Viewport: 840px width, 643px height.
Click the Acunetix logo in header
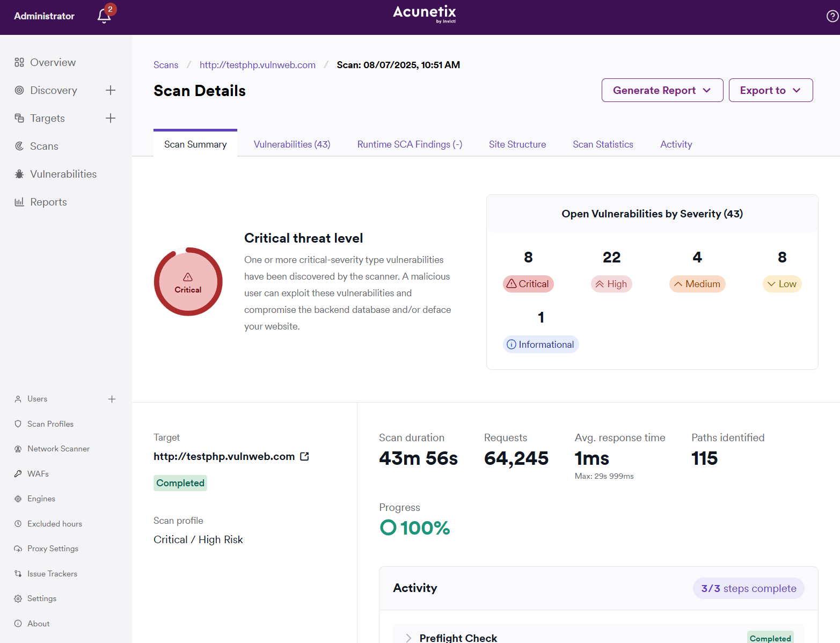[425, 14]
